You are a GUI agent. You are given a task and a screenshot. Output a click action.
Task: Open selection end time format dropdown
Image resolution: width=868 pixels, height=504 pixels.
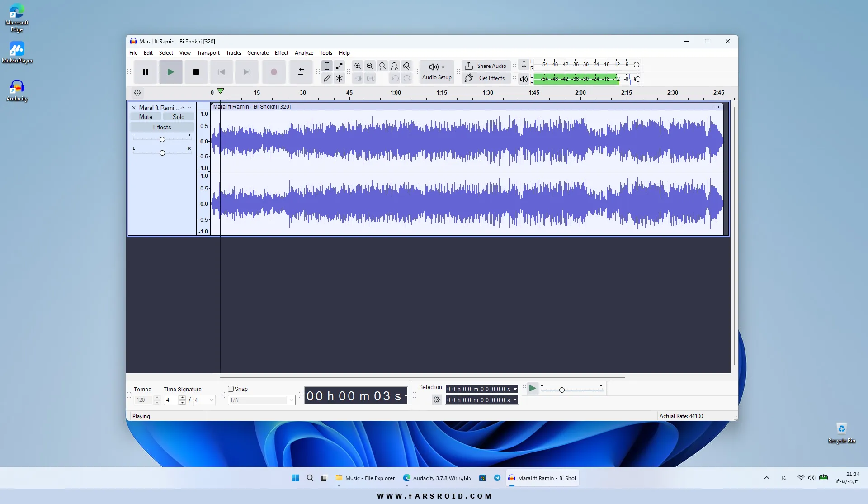point(515,400)
